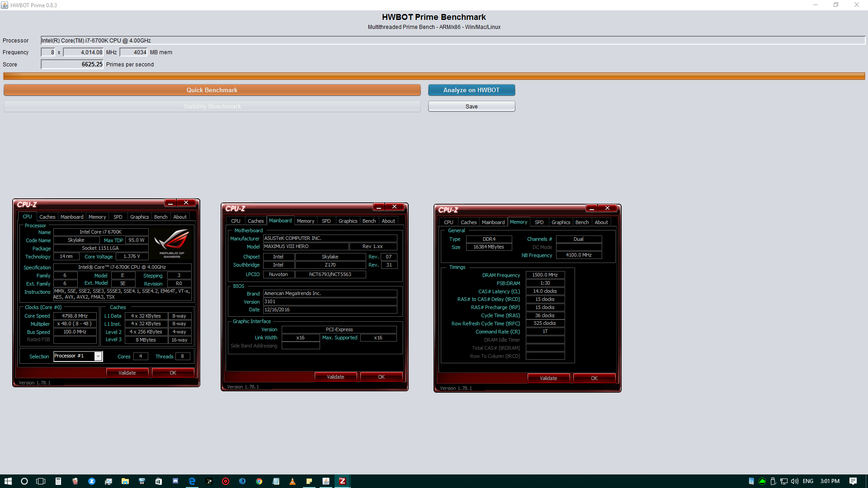This screenshot has height=488, width=868.
Task: Switch to Microsoft Edge on taskbar
Action: coord(192,481)
